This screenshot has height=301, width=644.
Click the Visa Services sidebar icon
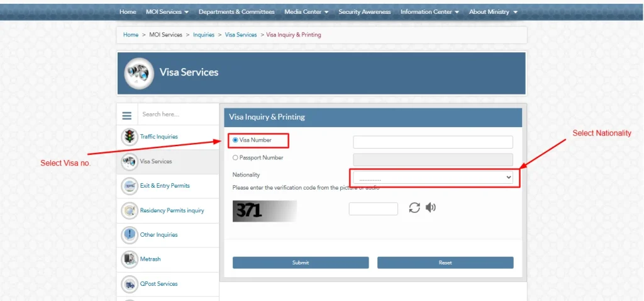[130, 162]
